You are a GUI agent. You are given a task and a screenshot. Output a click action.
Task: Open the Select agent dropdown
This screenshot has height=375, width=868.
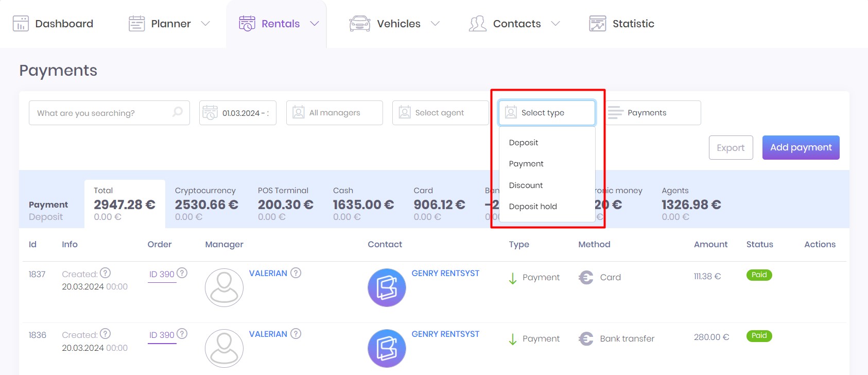click(x=440, y=113)
